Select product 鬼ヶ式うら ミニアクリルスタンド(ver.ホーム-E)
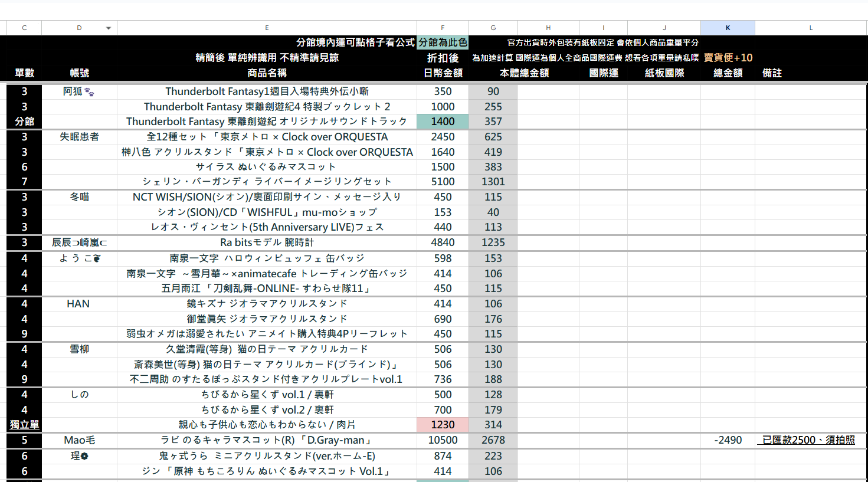 pos(267,456)
